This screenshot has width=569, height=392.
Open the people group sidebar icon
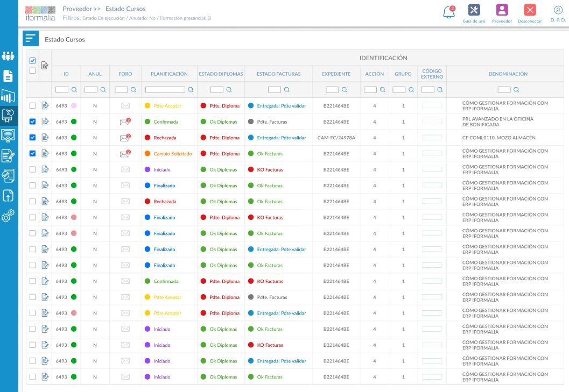(8, 56)
